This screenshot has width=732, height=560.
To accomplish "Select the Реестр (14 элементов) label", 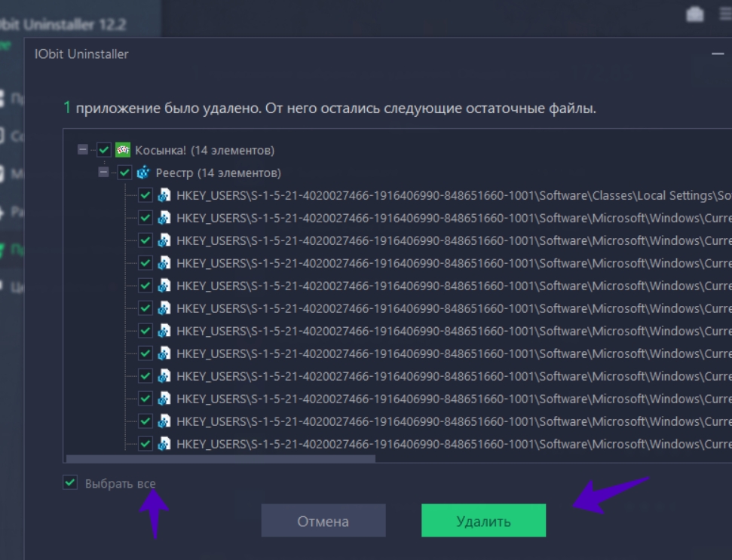I will [x=218, y=173].
